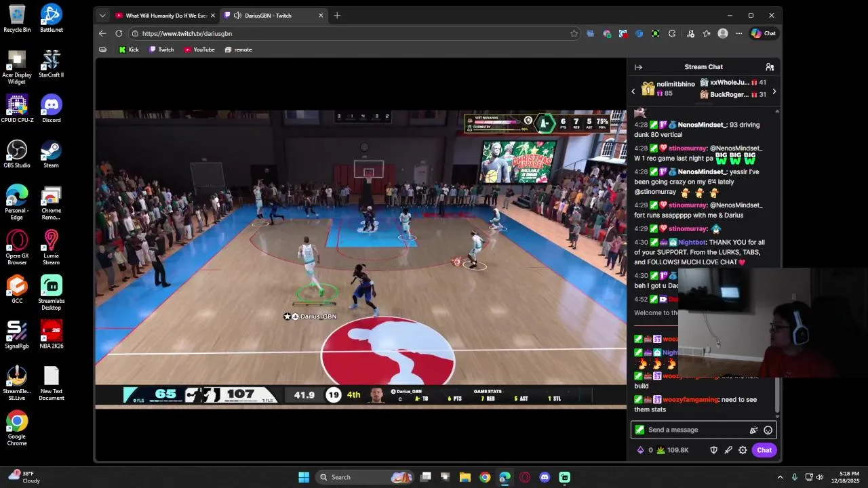Click the NenosMindset_ username at 93 driving dunk message
The height and width of the screenshot is (488, 868).
703,125
